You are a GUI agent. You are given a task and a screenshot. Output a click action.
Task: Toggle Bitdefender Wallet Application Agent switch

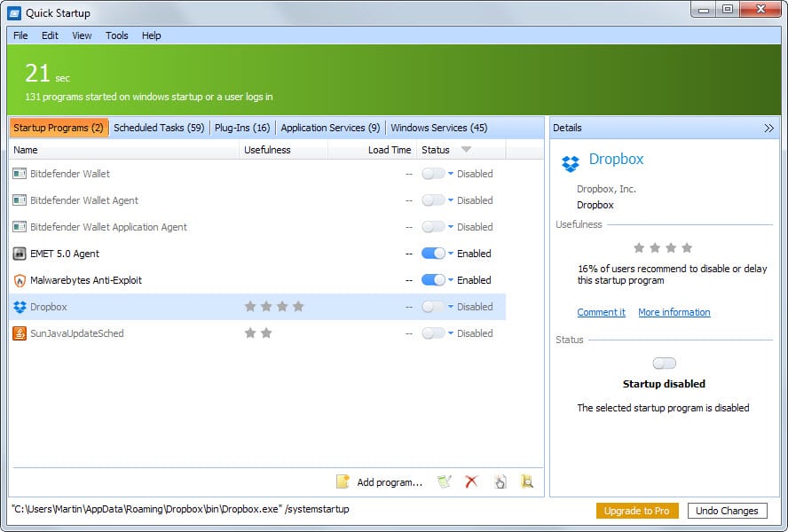(x=433, y=227)
